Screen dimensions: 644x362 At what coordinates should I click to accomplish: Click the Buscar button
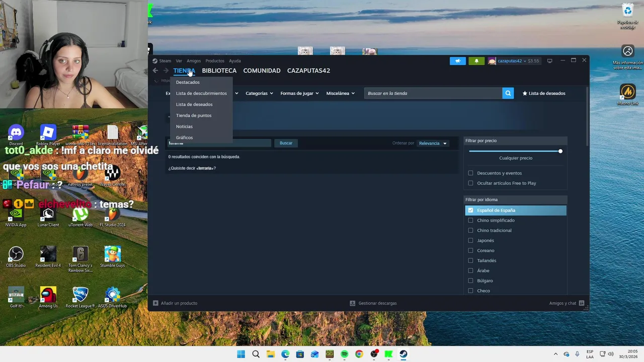286,143
